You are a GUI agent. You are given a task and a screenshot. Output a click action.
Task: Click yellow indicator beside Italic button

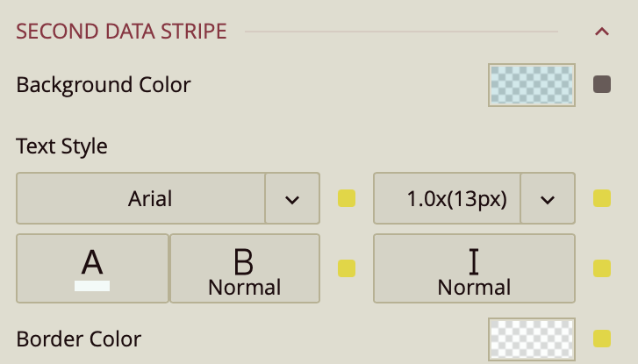coord(602,268)
